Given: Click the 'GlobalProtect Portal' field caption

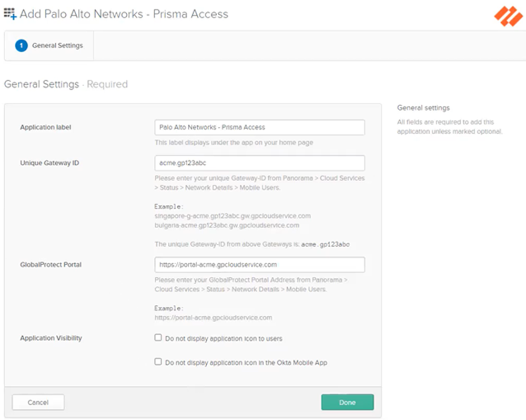Looking at the screenshot, I should coord(50,265).
